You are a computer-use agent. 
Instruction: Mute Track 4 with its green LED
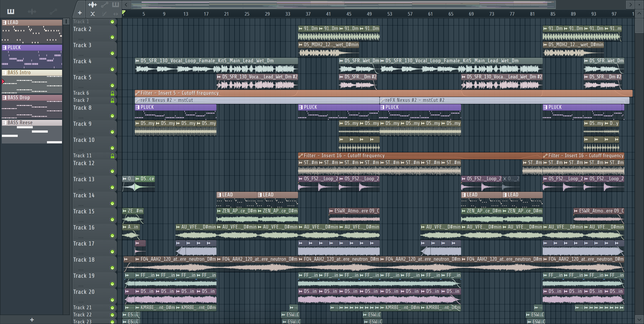pyautogui.click(x=112, y=69)
